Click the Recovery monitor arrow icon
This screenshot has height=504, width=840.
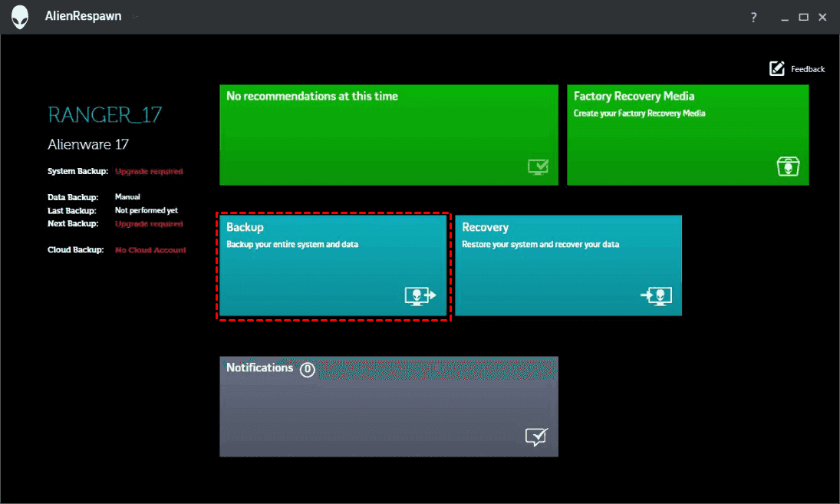(x=656, y=295)
